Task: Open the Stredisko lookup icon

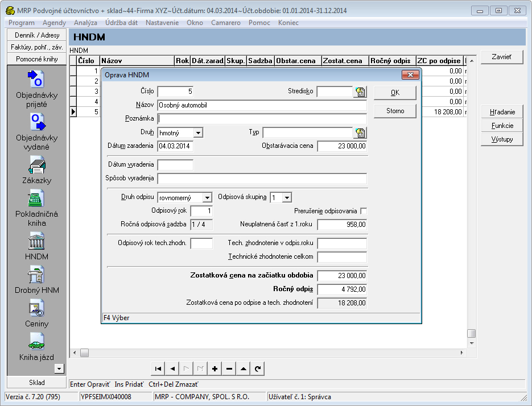Action: (x=360, y=92)
